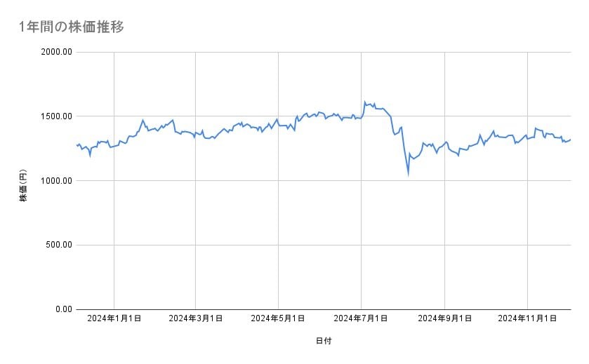Screen dimensions: 589x364
Task: Click the 2024年11月1日 date label
Action: 527,318
